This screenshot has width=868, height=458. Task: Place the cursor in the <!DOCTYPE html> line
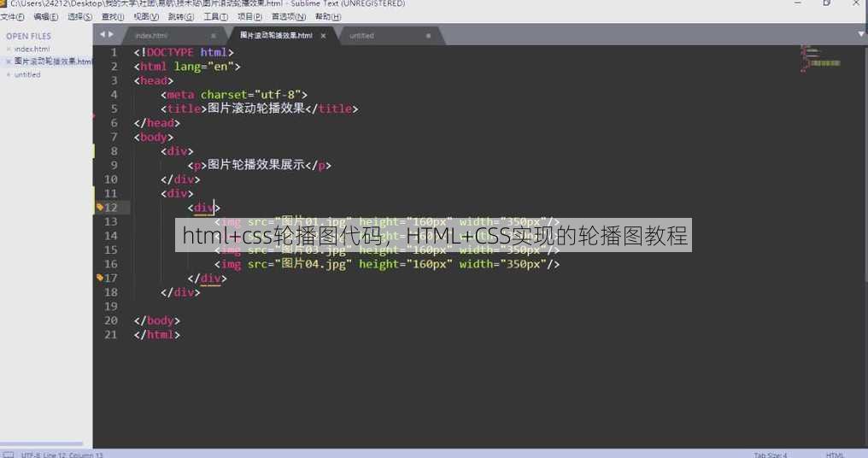[184, 53]
